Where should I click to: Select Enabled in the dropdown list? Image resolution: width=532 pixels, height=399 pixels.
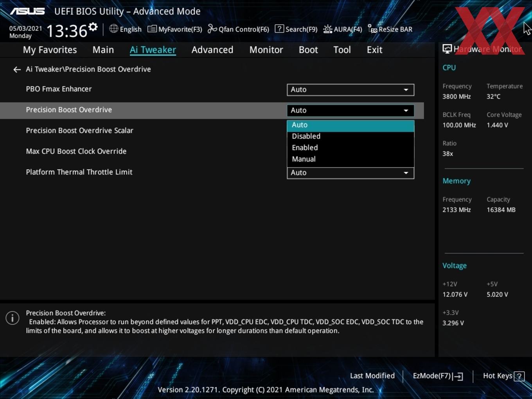350,148
